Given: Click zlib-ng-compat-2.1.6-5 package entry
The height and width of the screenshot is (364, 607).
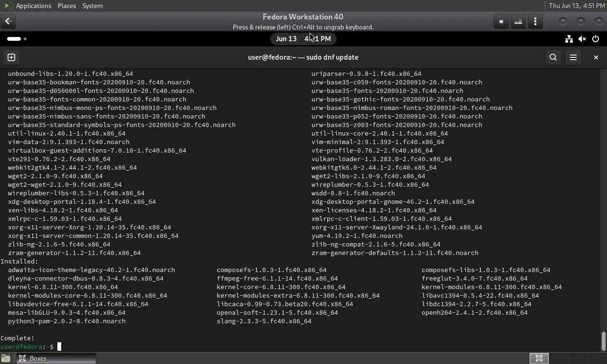Looking at the screenshot, I should (x=376, y=244).
